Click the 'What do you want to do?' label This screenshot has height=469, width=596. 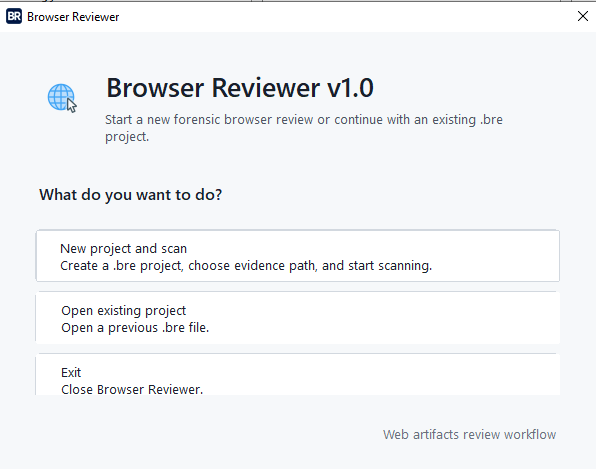[130, 195]
